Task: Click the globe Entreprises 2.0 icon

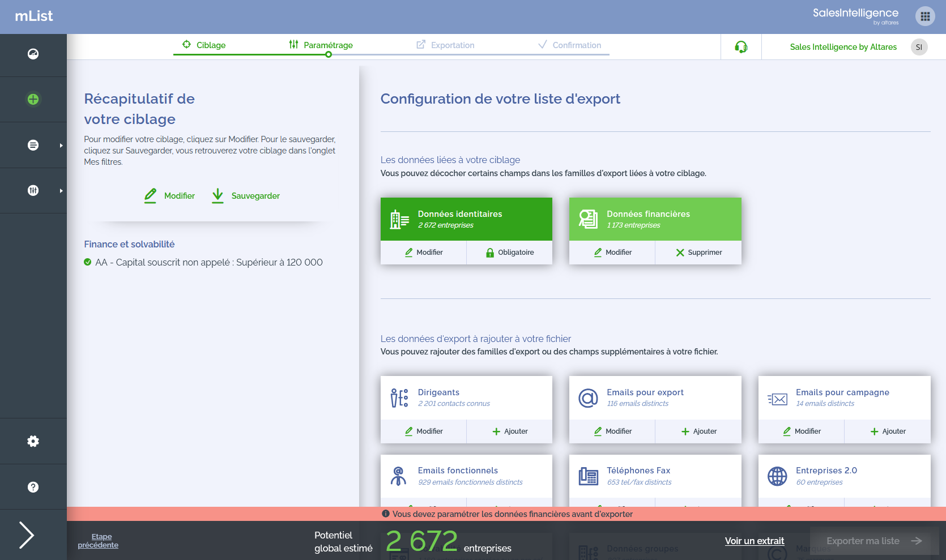Action: click(x=777, y=476)
